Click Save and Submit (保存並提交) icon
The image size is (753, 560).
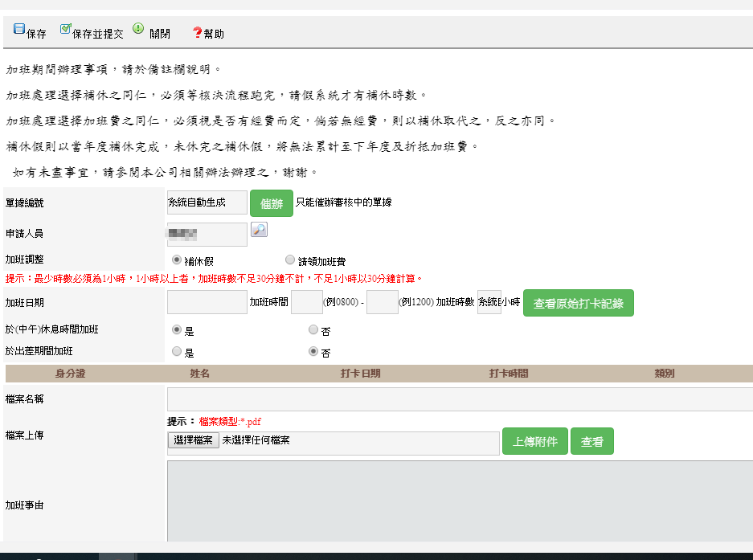pos(66,30)
